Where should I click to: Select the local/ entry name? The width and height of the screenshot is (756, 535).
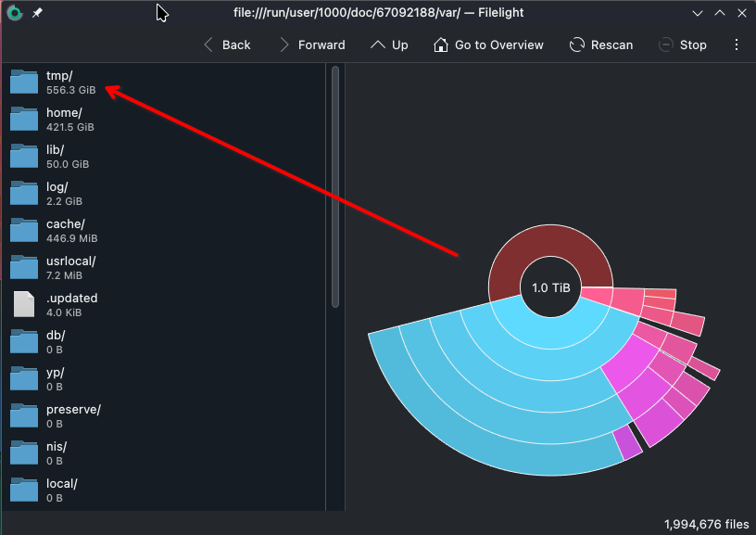pos(62,484)
